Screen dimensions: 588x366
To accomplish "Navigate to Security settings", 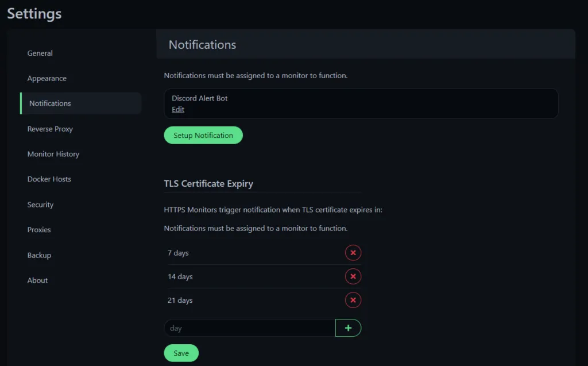I will point(40,205).
